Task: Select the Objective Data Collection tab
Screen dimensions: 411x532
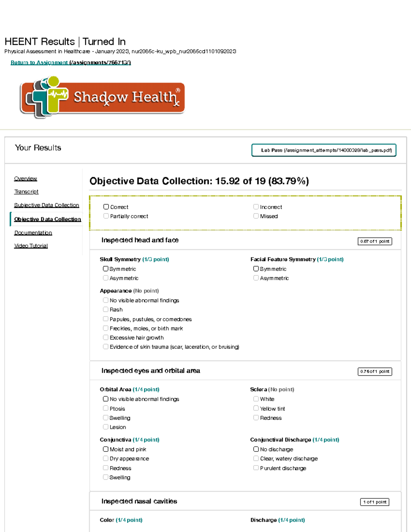Action: pos(47,219)
